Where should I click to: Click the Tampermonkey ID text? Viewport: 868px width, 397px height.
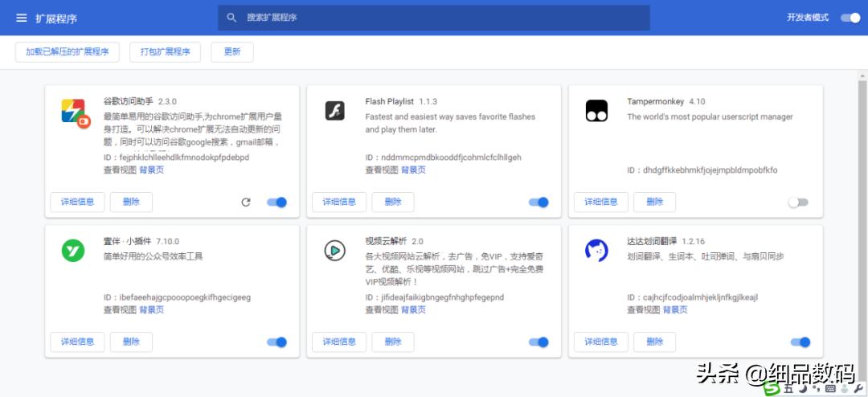point(702,170)
